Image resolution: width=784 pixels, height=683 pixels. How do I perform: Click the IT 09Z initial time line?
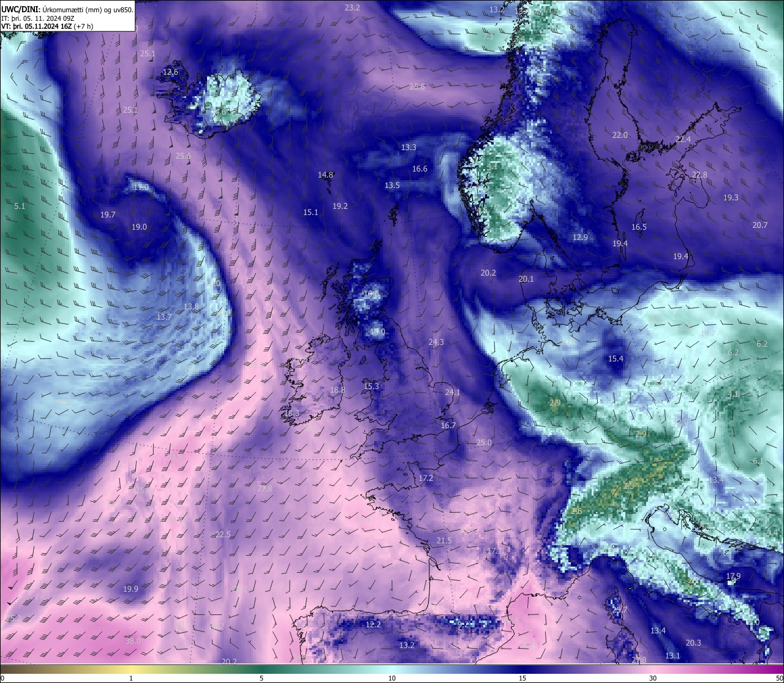[x=38, y=18]
